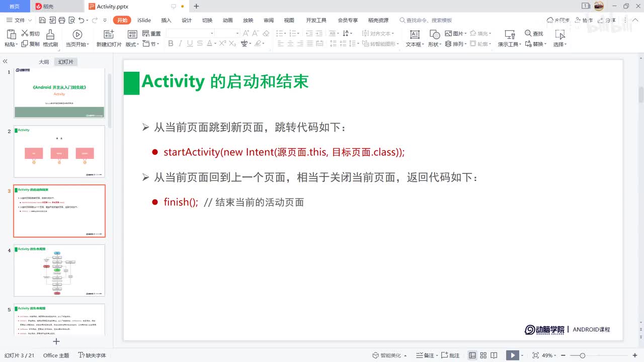Add a Comment (批注) from status bar
Viewport: 644px width, 362px height.
451,355
